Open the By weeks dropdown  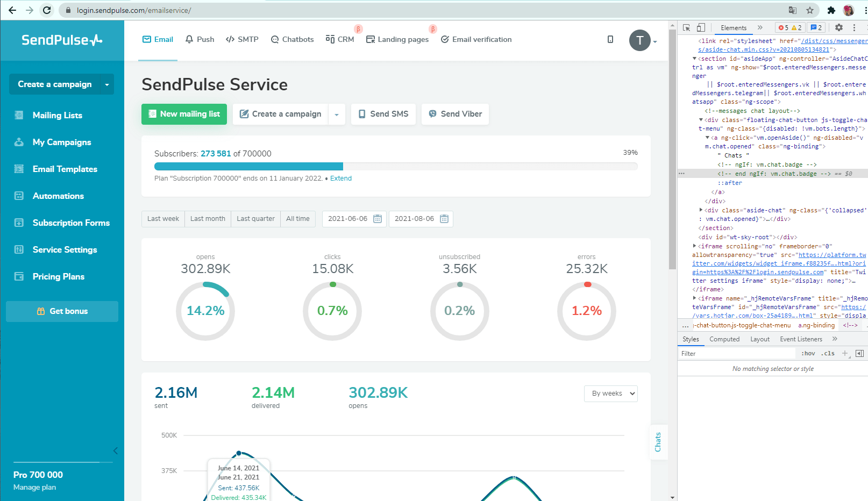(x=610, y=393)
